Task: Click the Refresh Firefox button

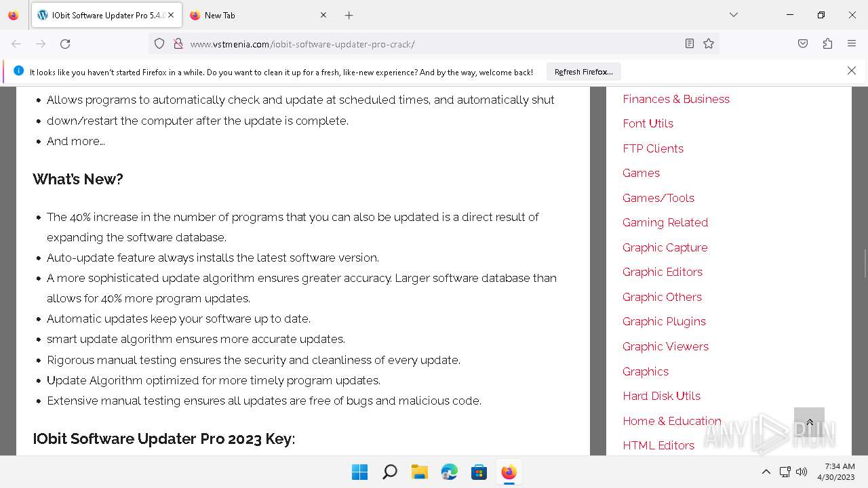Action: coord(583,71)
